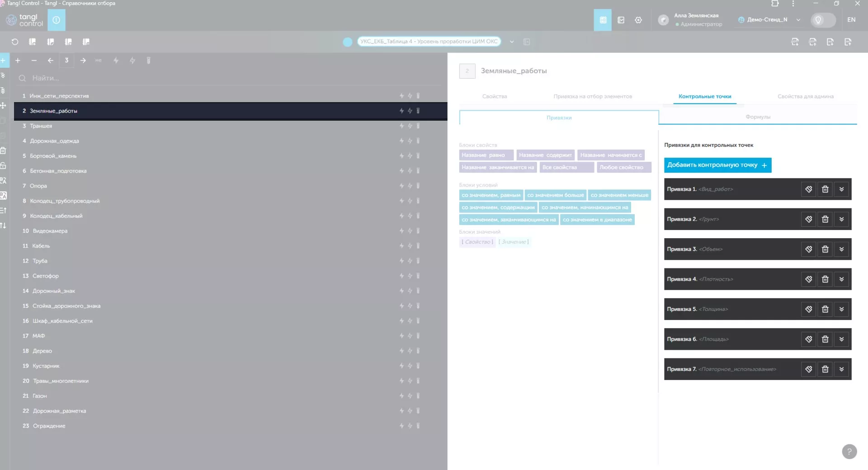
Task: Open the Формулы sub-tab
Action: pyautogui.click(x=758, y=117)
